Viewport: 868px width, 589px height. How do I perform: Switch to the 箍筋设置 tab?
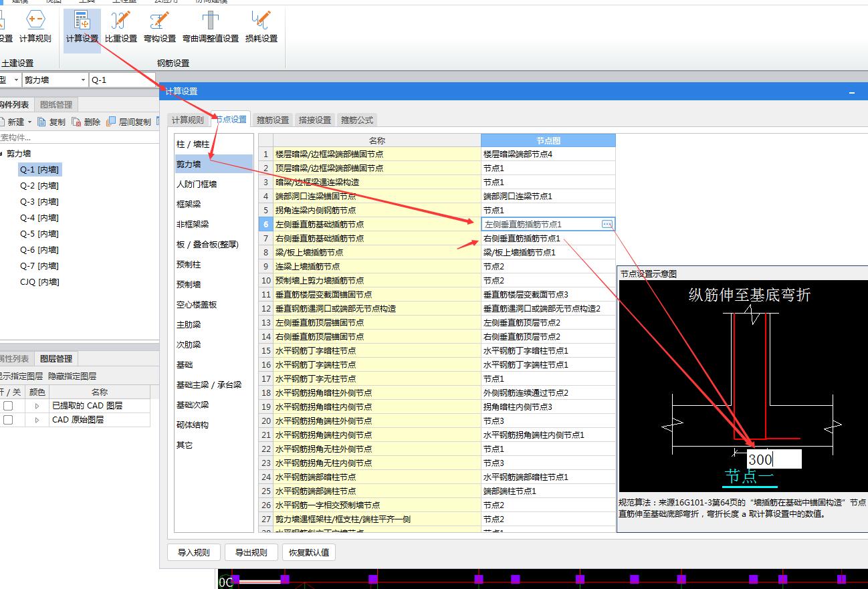pos(273,120)
